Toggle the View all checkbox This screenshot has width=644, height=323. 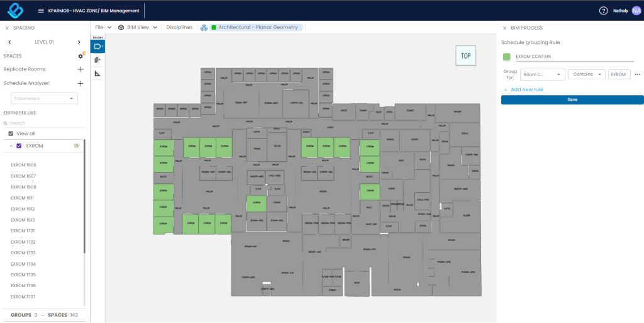click(x=11, y=133)
